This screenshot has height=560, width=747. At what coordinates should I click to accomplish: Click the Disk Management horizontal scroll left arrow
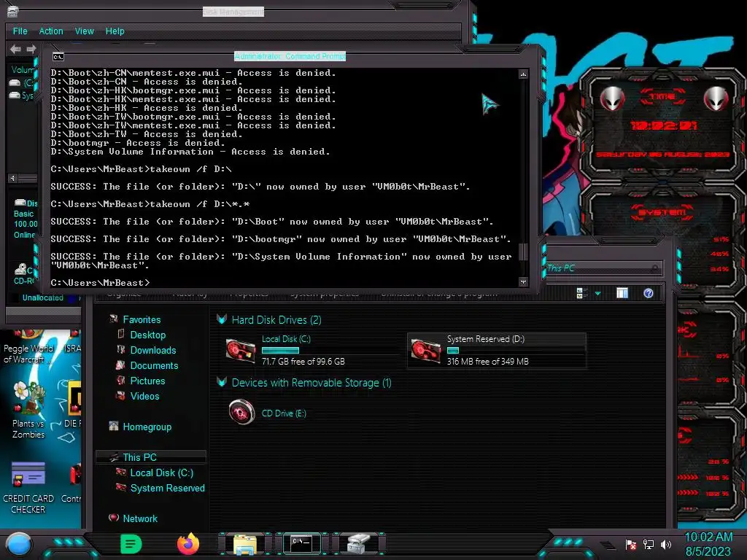13,179
